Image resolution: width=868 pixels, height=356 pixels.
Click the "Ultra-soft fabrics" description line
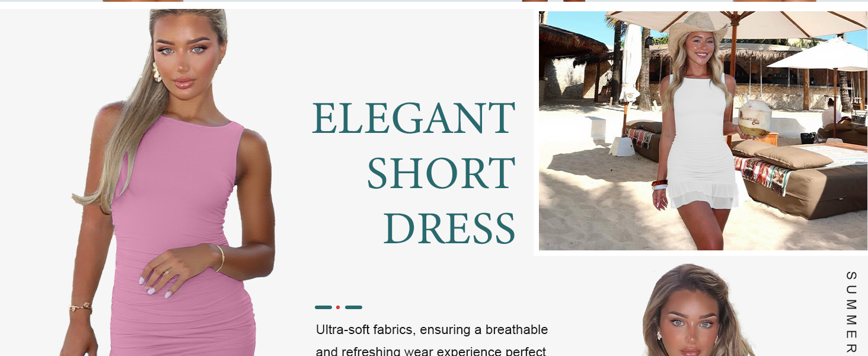(x=432, y=330)
